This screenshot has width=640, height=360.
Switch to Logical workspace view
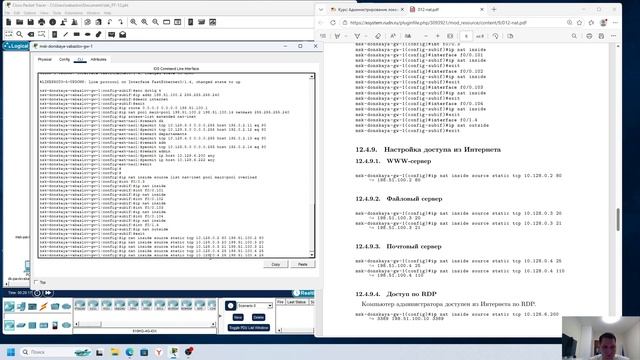(x=16, y=46)
